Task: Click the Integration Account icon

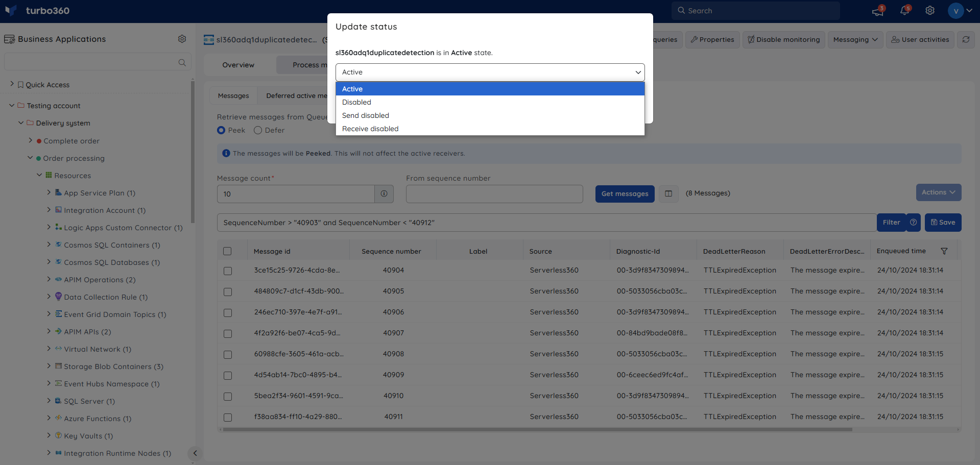Action: [x=58, y=210]
